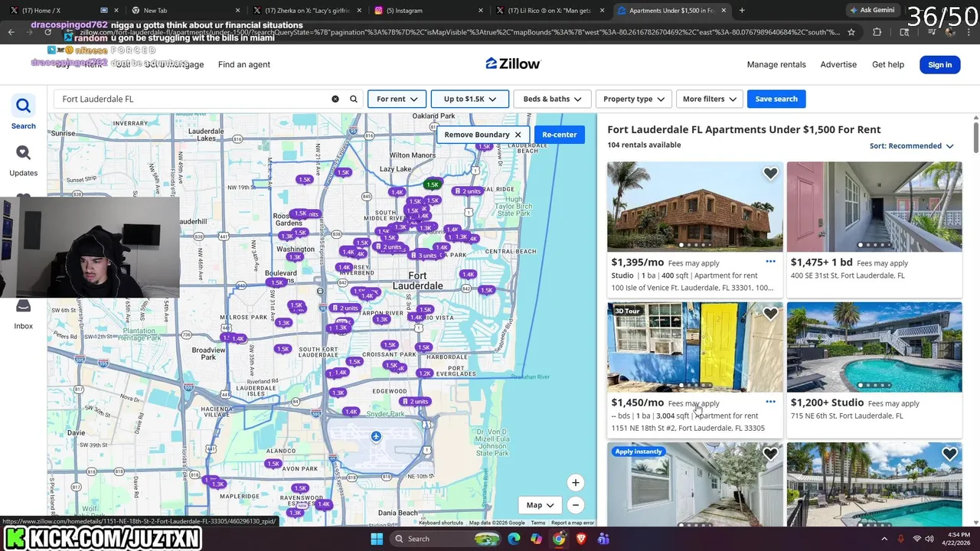Viewport: 980px width, 551px height.
Task: Re-center the map
Action: pyautogui.click(x=559, y=135)
